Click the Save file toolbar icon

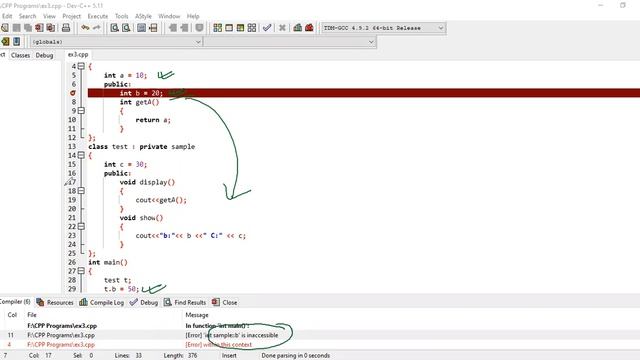pos(16,28)
